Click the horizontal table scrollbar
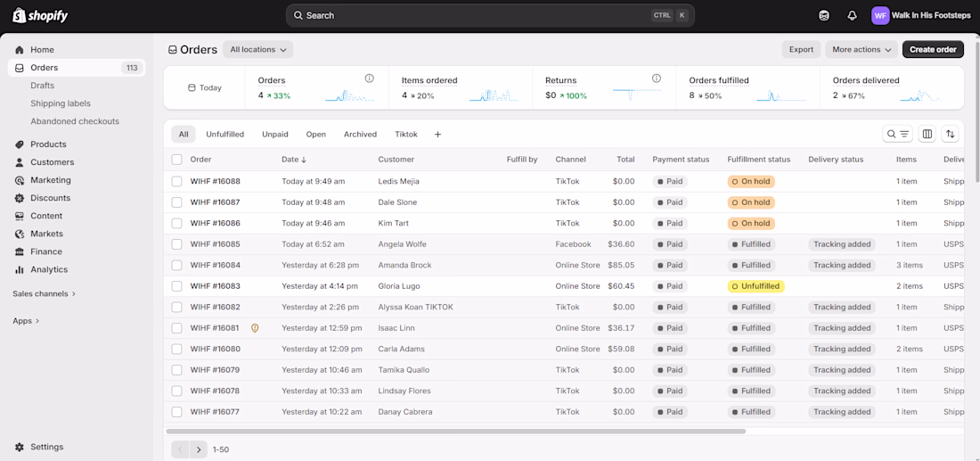 pos(455,431)
